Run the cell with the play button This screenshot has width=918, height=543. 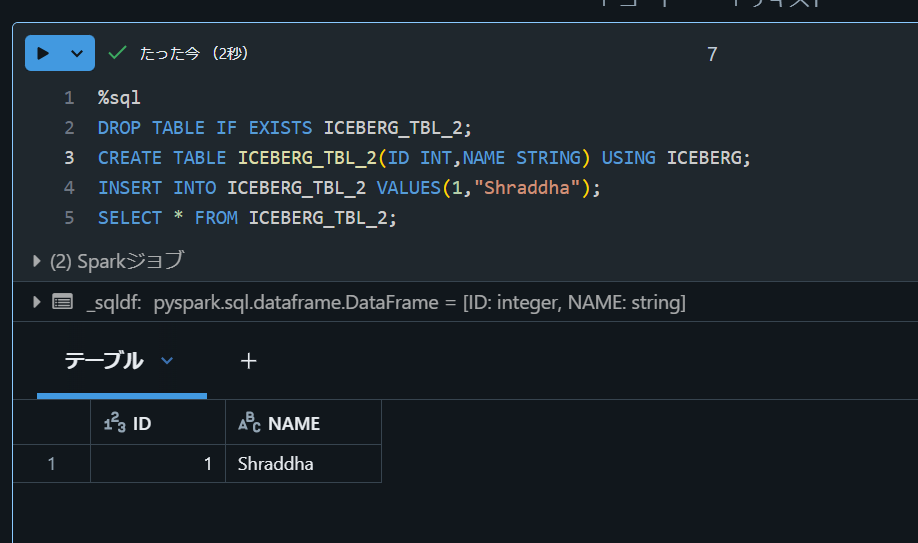(43, 53)
